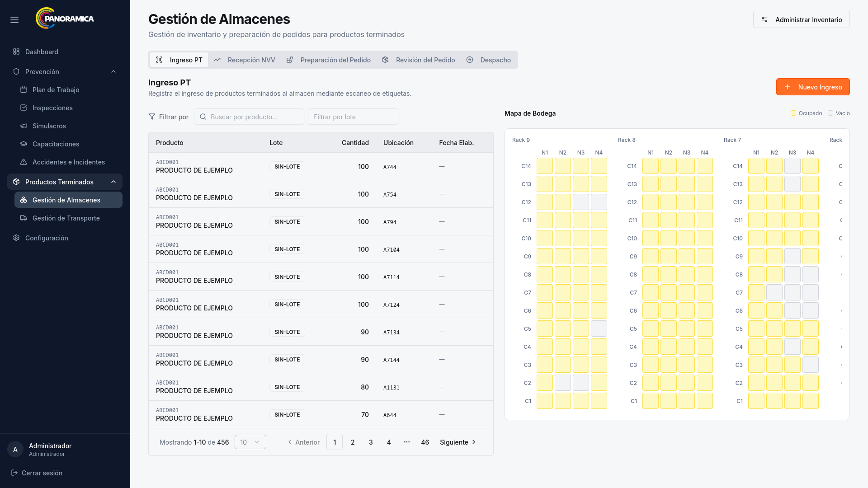Select empty cell Rack 9 C12 N3
Image resolution: width=868 pixels, height=488 pixels.
(x=580, y=202)
